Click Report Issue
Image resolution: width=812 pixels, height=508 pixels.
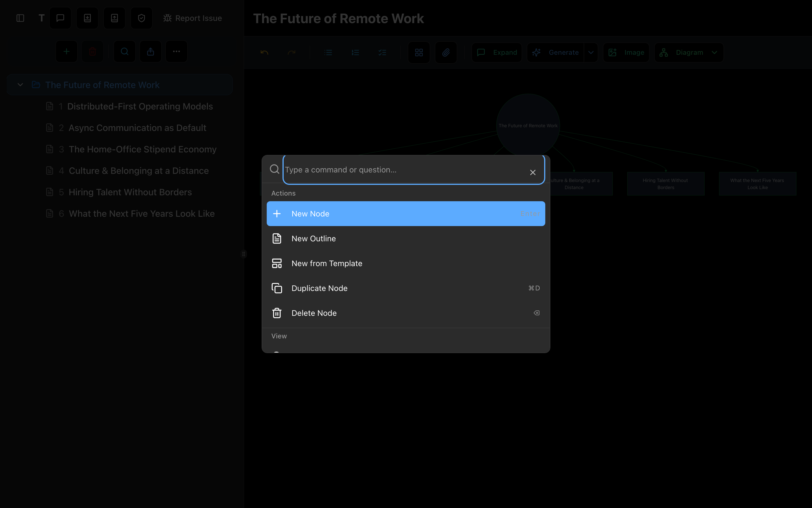pos(192,18)
